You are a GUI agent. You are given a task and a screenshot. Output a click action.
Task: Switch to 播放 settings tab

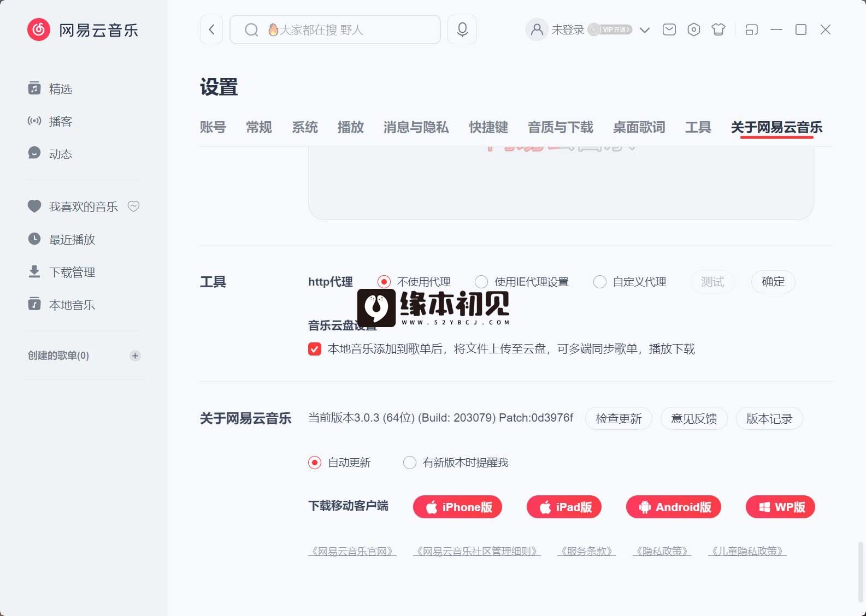click(x=351, y=127)
